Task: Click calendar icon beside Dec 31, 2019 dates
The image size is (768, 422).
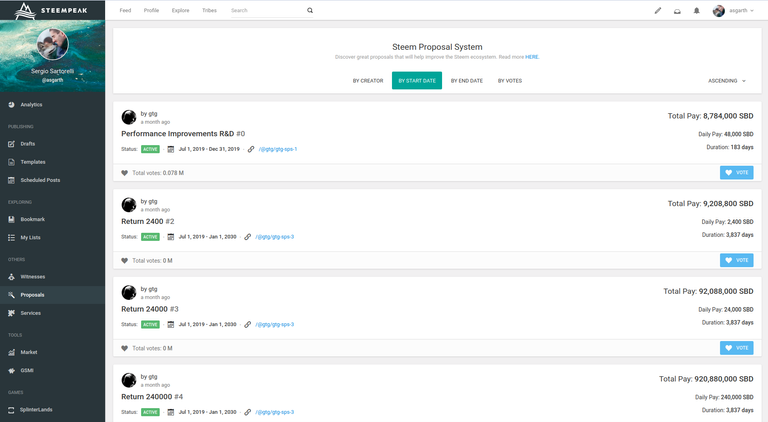Action: tap(170, 149)
